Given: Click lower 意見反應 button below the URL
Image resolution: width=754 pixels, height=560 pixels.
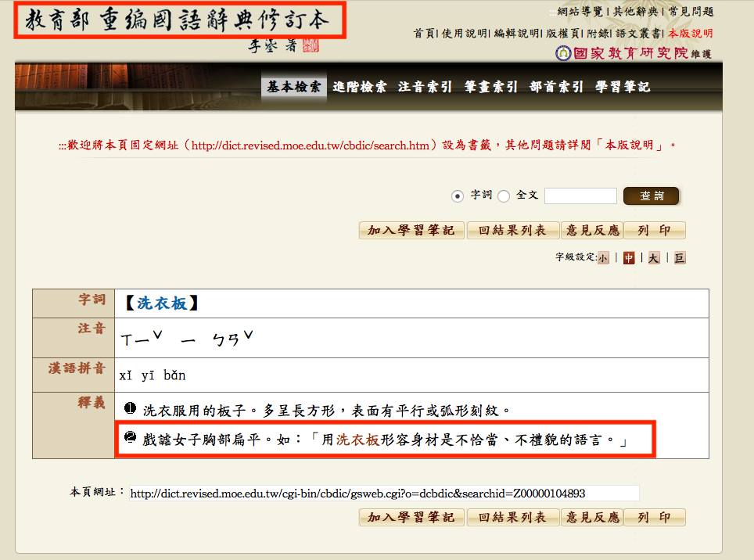Looking at the screenshot, I should 592,517.
